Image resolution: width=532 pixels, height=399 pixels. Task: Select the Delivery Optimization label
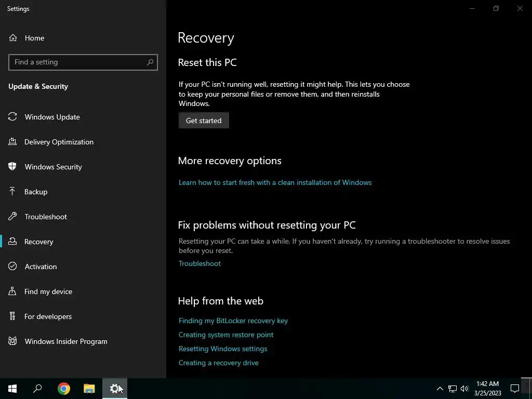coord(59,142)
